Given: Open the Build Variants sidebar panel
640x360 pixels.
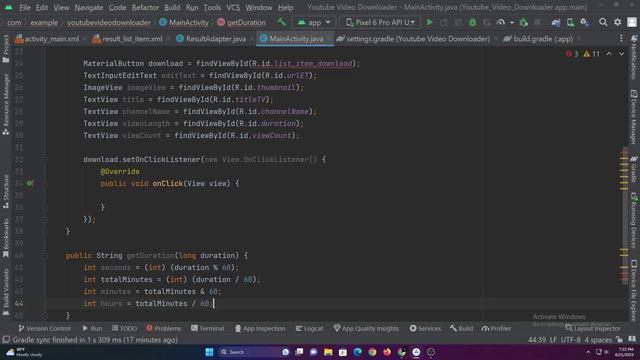Looking at the screenshot, I should pyautogui.click(x=6, y=292).
